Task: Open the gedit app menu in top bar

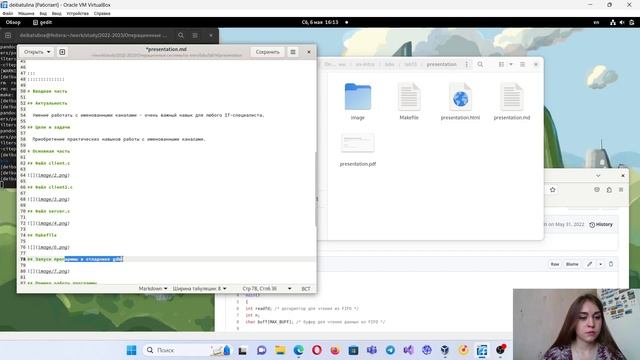Action: click(x=42, y=22)
